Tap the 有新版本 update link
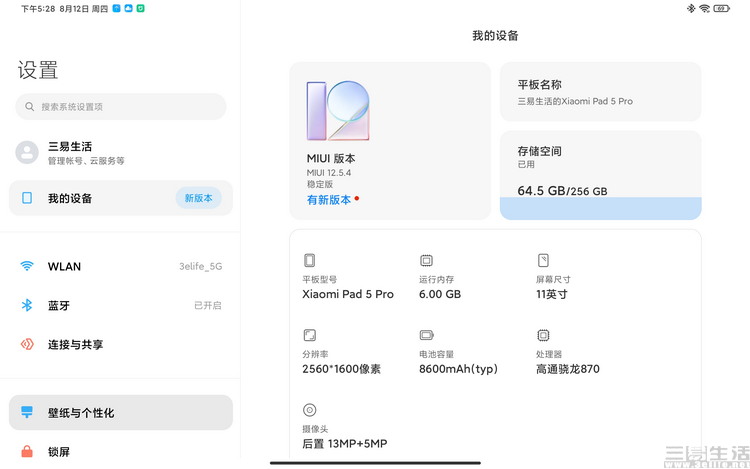Image resolution: width=750 pixels, height=469 pixels. click(329, 200)
